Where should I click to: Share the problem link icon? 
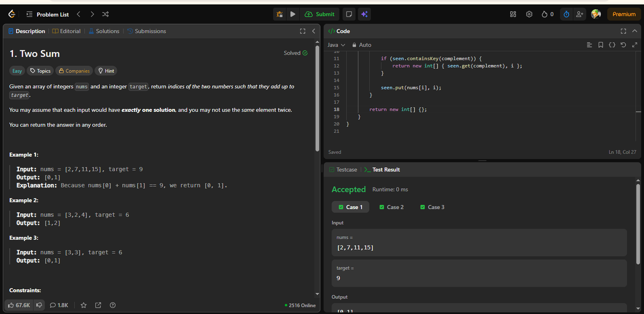[x=98, y=305]
